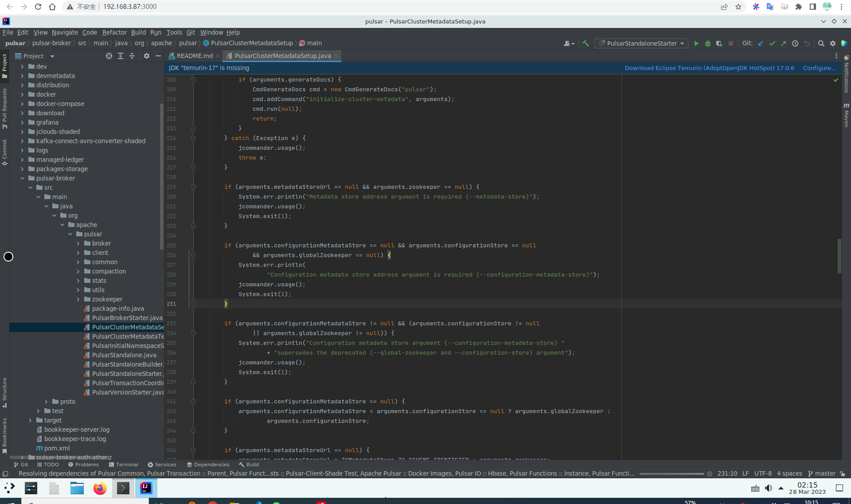Expand the zookeeper directory tree item
The width and height of the screenshot is (851, 504).
coord(78,298)
